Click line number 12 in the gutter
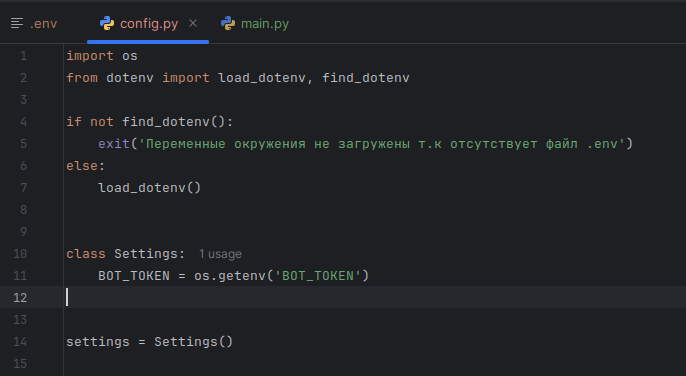Image resolution: width=686 pixels, height=376 pixels. 20,298
